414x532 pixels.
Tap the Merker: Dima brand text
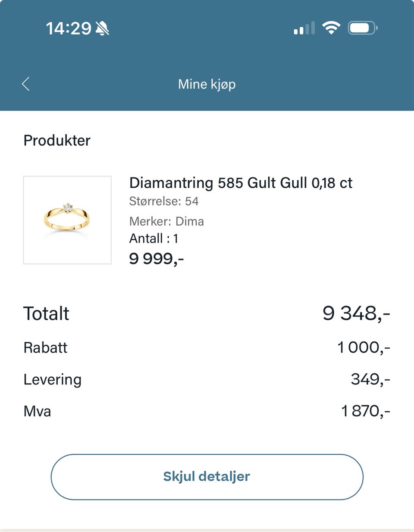166,221
